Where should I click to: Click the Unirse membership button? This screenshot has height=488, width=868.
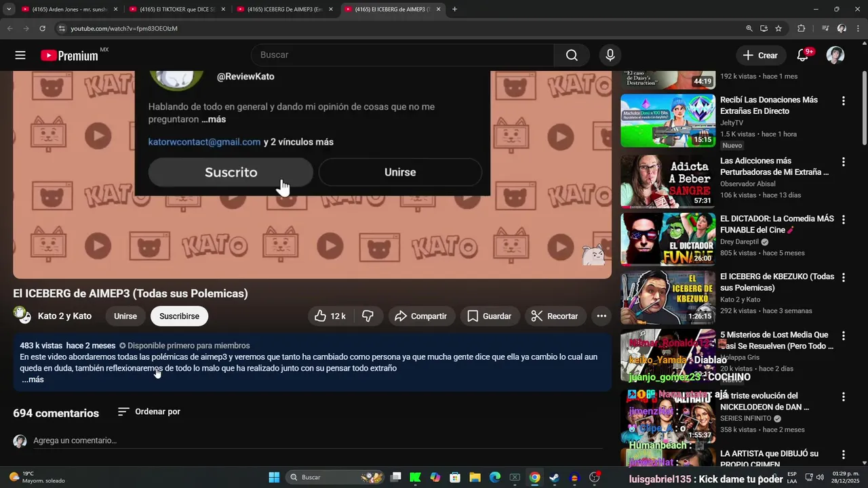(125, 316)
